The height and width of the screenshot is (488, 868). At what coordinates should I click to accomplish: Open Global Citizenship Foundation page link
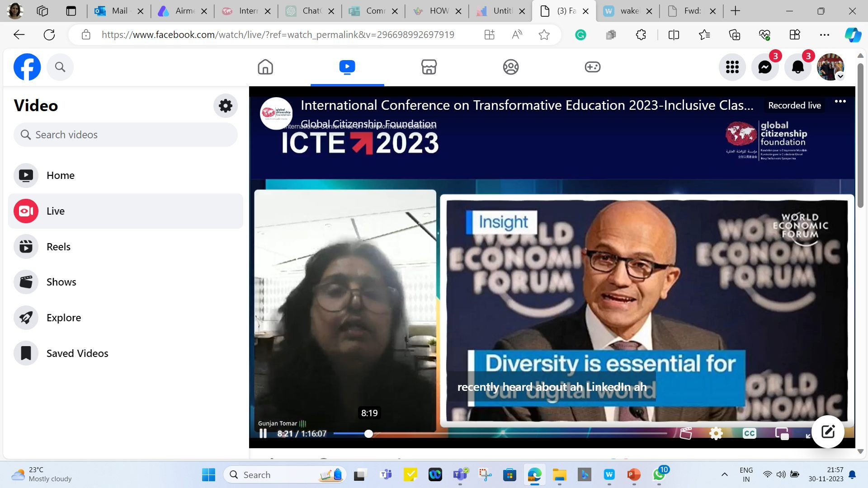(x=368, y=124)
